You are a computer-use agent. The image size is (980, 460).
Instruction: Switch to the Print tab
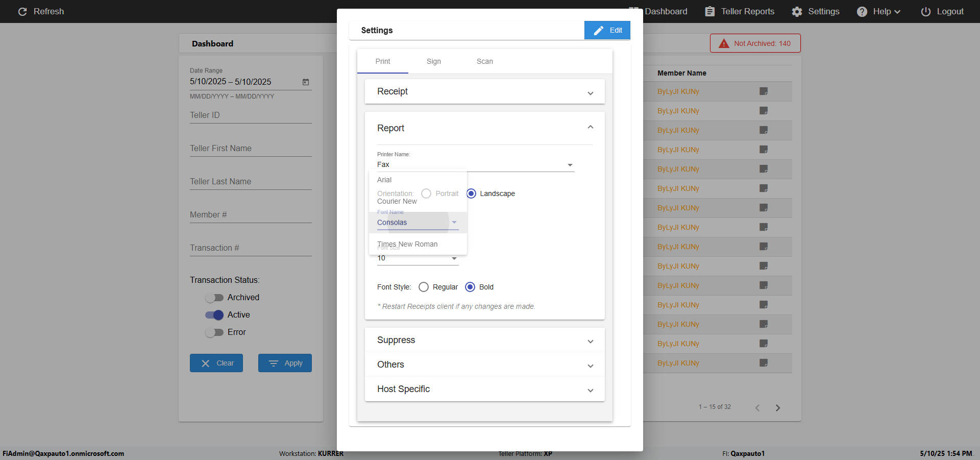(382, 61)
